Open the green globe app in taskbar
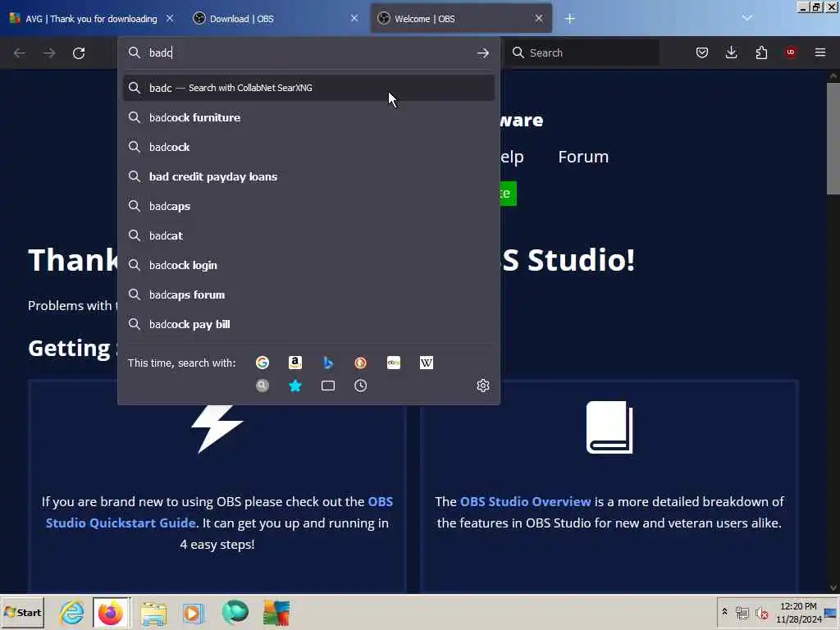This screenshot has width=840, height=630. point(235,612)
